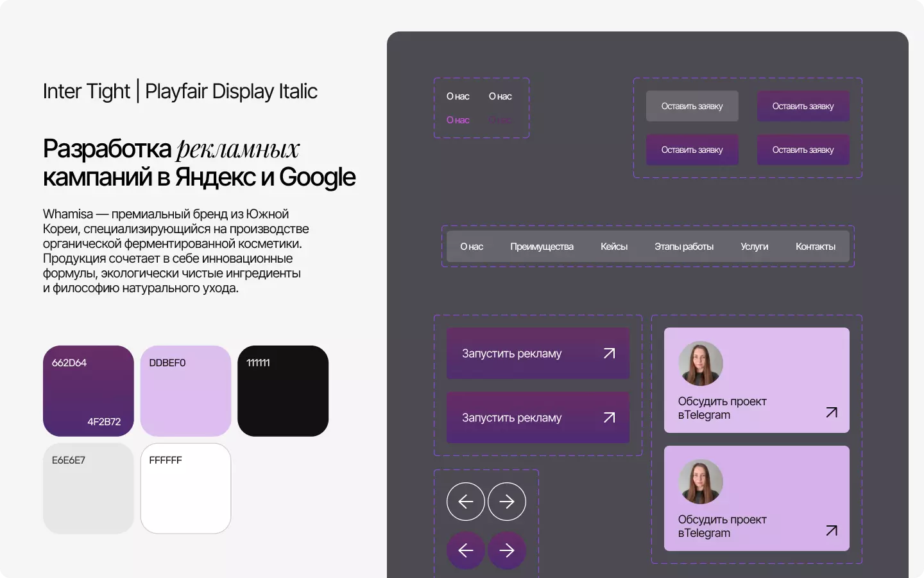Select the 662D64 purple gradient swatch

click(89, 391)
